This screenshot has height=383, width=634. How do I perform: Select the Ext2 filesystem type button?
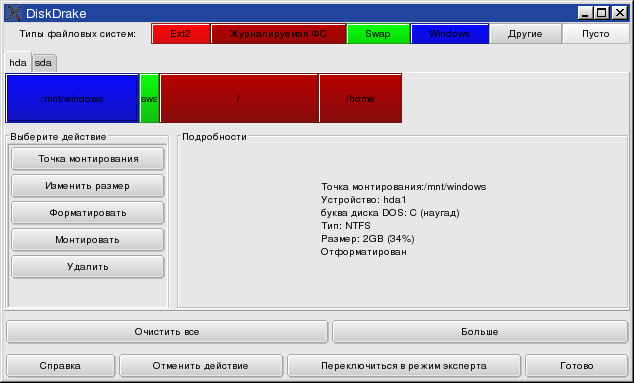[x=180, y=34]
